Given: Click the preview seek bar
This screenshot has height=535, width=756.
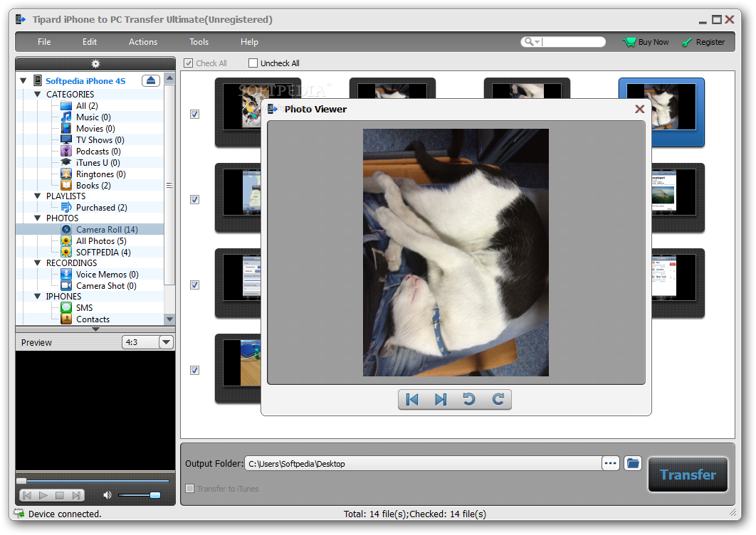Looking at the screenshot, I should pyautogui.click(x=96, y=480).
